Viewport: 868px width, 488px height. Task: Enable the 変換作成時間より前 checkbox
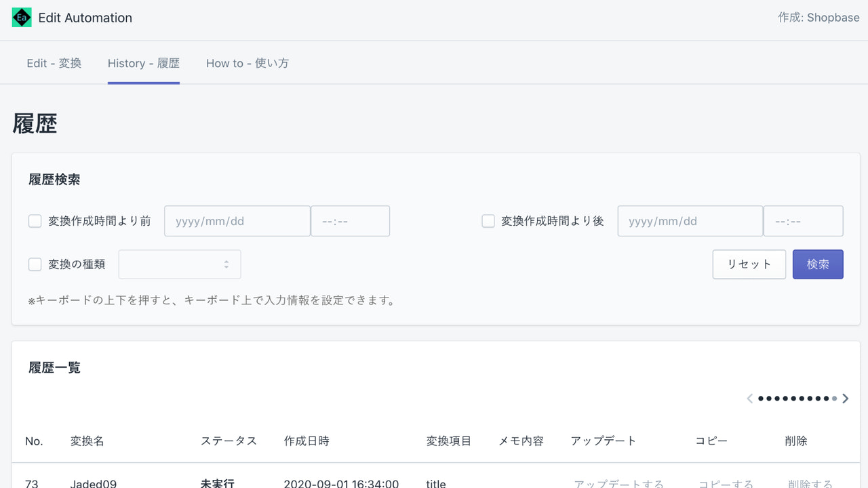(35, 221)
